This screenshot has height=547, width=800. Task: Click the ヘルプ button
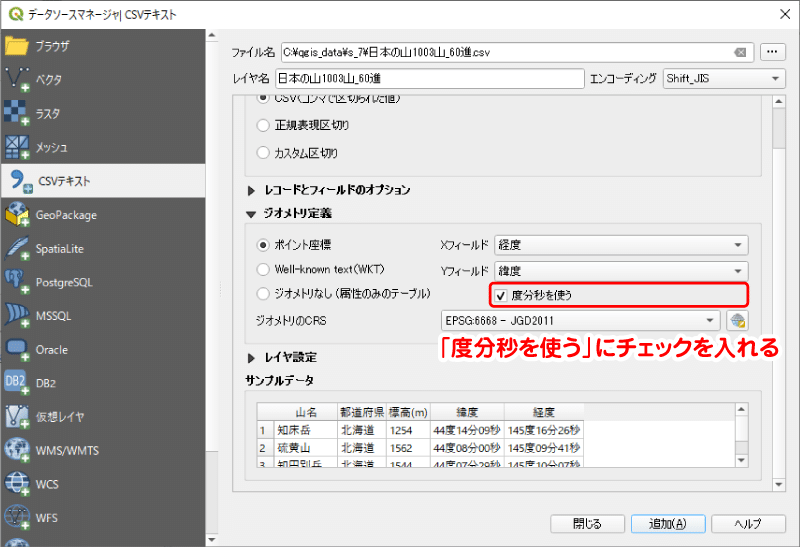[x=748, y=524]
